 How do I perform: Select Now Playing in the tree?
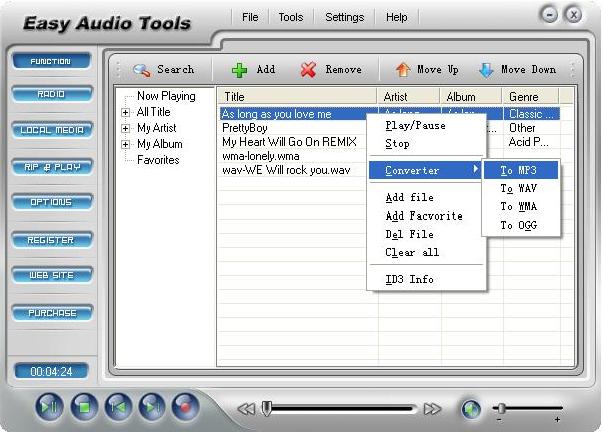(166, 96)
